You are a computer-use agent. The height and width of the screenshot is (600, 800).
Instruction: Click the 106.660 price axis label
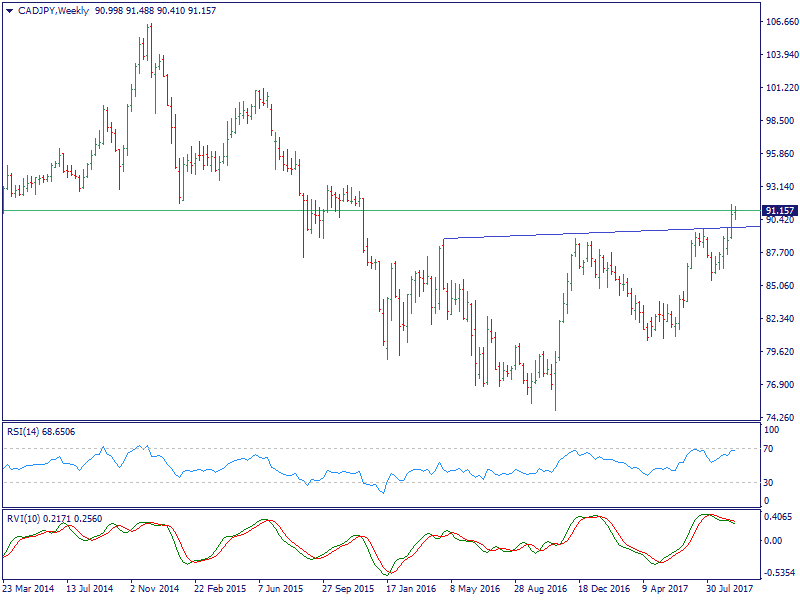point(780,22)
